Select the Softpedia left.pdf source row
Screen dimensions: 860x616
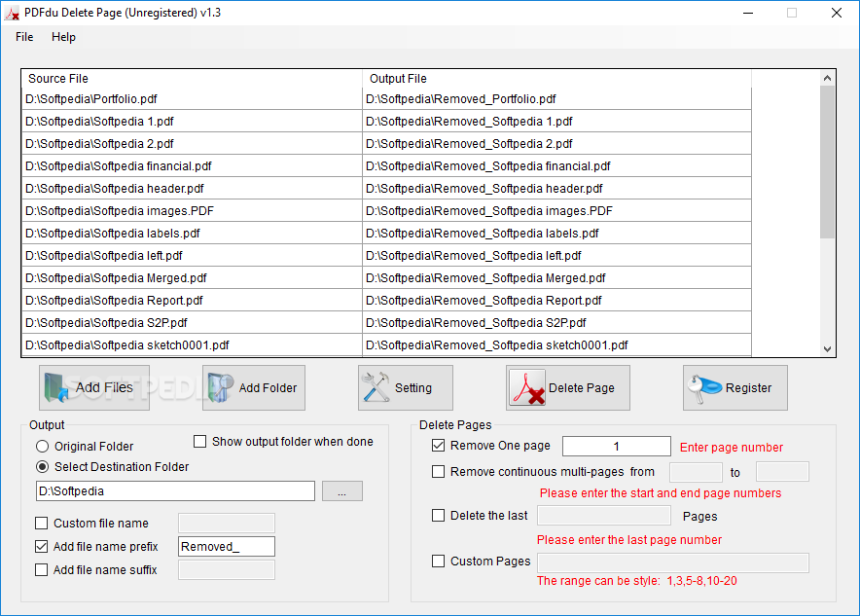(x=192, y=256)
